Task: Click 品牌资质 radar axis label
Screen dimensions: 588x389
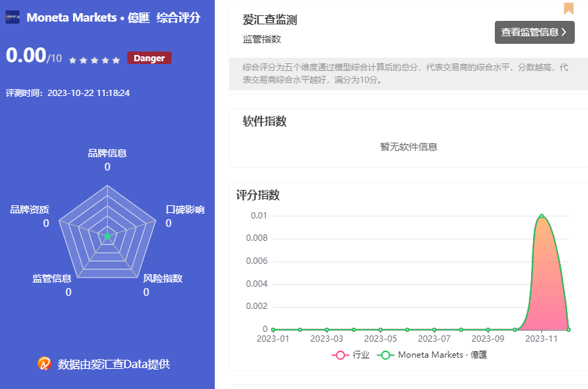Action: pos(30,209)
